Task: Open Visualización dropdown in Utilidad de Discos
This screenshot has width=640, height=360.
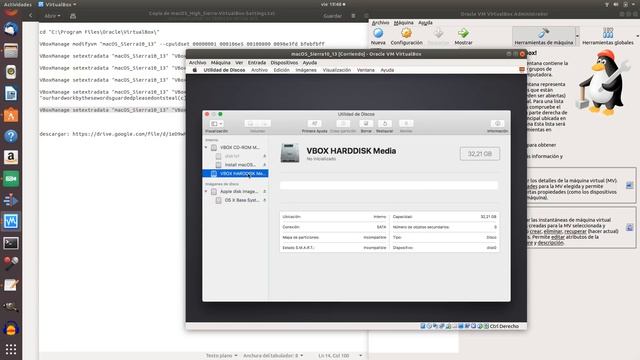Action: [216, 124]
